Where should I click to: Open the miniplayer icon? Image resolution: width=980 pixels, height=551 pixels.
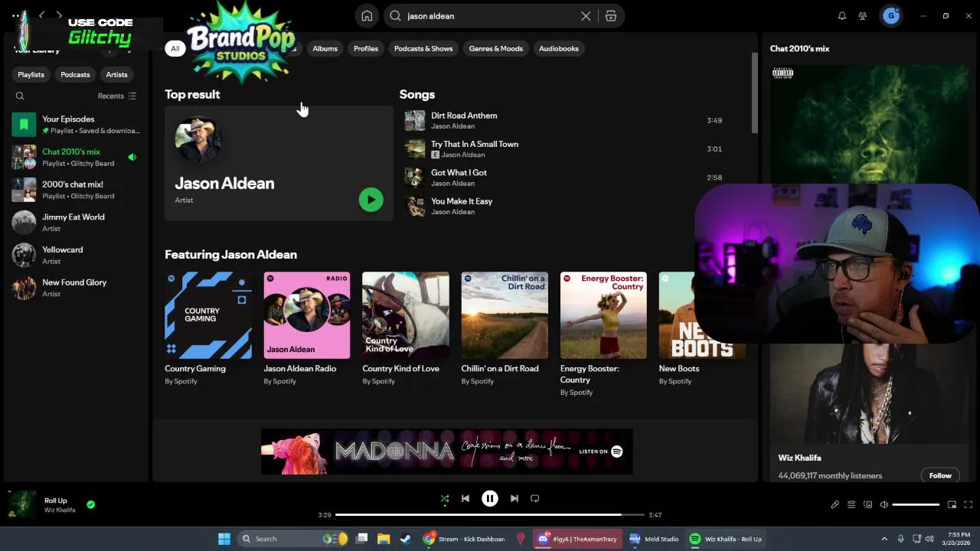point(952,505)
